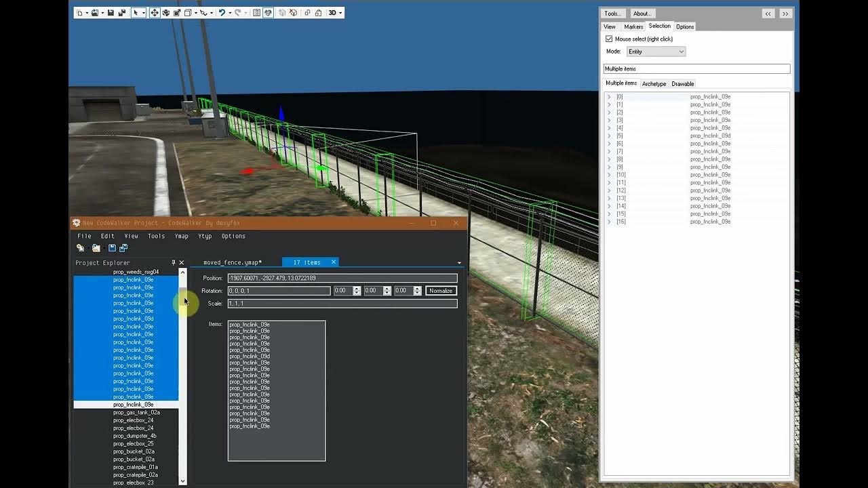Viewport: 868px width, 488px height.
Task: Click the Scale widget tool icon
Action: (177, 13)
